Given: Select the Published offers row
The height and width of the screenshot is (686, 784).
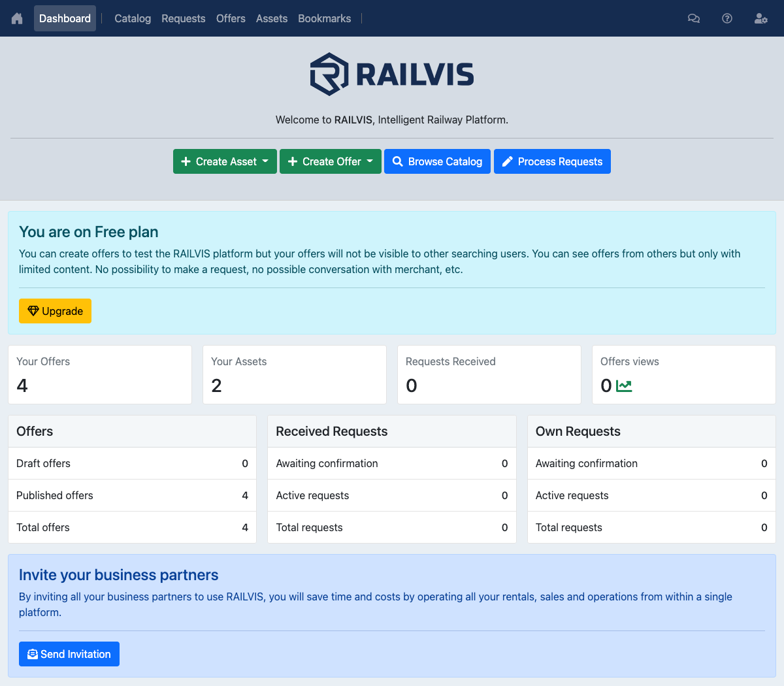Looking at the screenshot, I should coord(132,495).
